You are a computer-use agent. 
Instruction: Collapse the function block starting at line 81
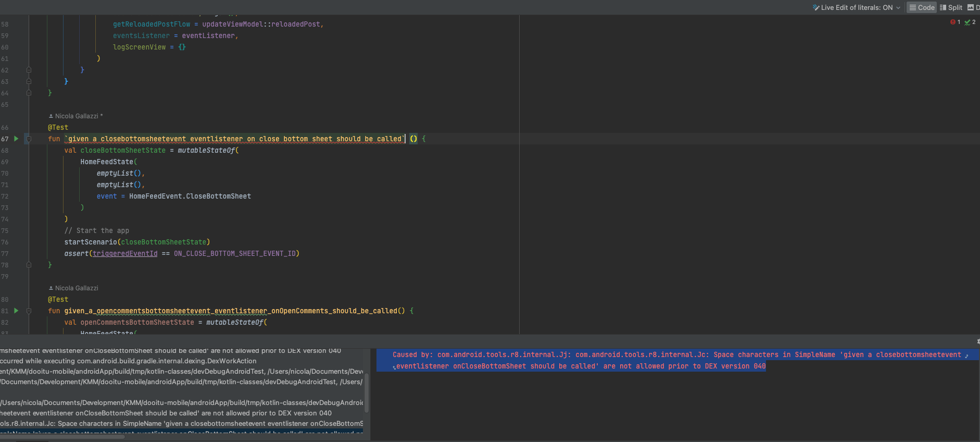pyautogui.click(x=29, y=311)
